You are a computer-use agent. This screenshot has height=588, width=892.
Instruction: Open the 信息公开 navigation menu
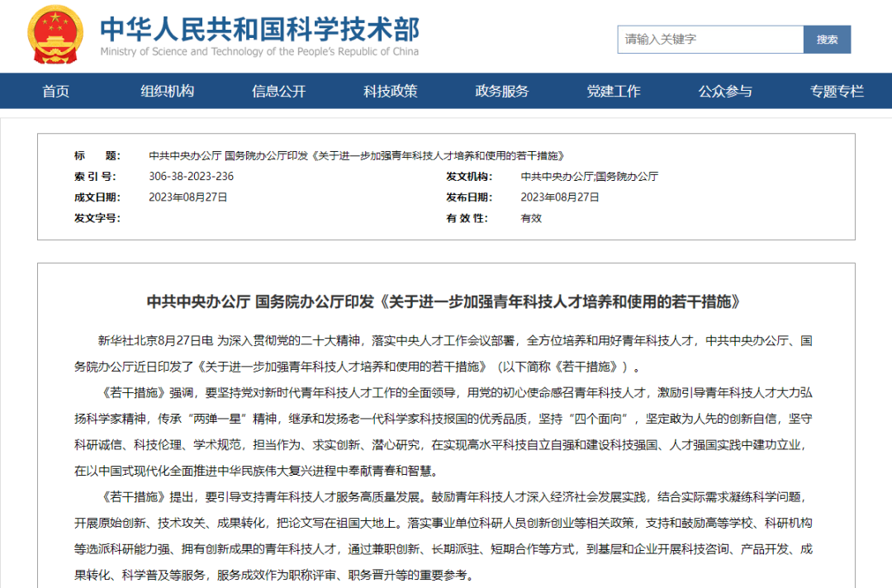coord(279,91)
